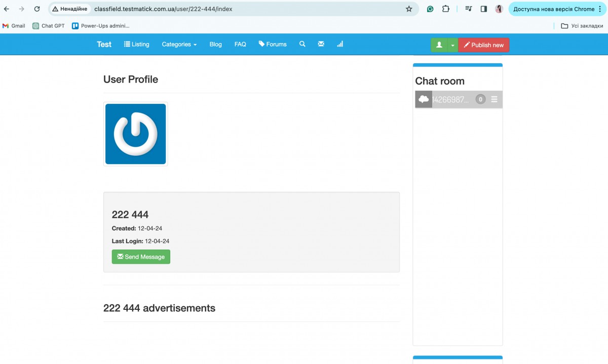The image size is (608, 364).
Task: Click the green user account icon button
Action: click(x=439, y=45)
